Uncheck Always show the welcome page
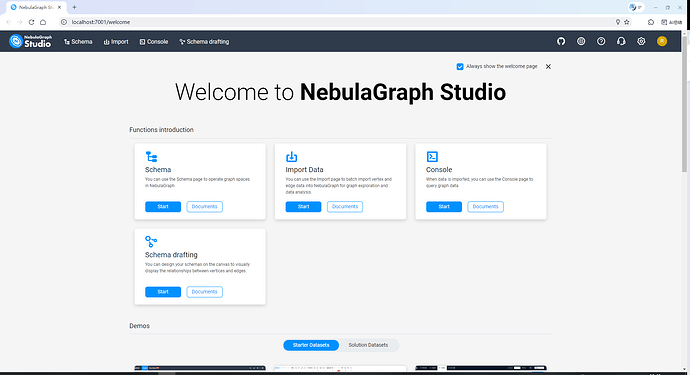Screen dimensions: 690x375 pyautogui.click(x=460, y=66)
